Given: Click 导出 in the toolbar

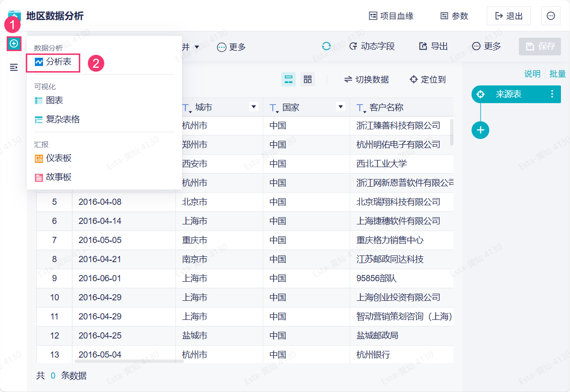Looking at the screenshot, I should (433, 46).
